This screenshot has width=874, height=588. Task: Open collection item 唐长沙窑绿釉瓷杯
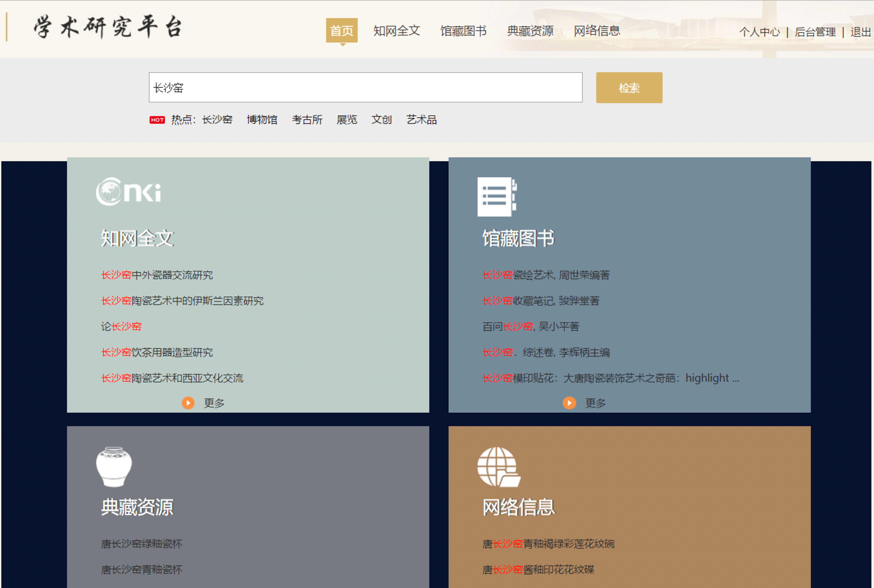pyautogui.click(x=142, y=544)
